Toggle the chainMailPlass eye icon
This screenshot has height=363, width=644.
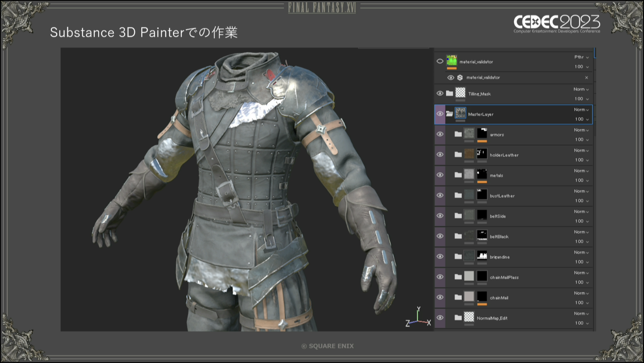pyautogui.click(x=440, y=276)
